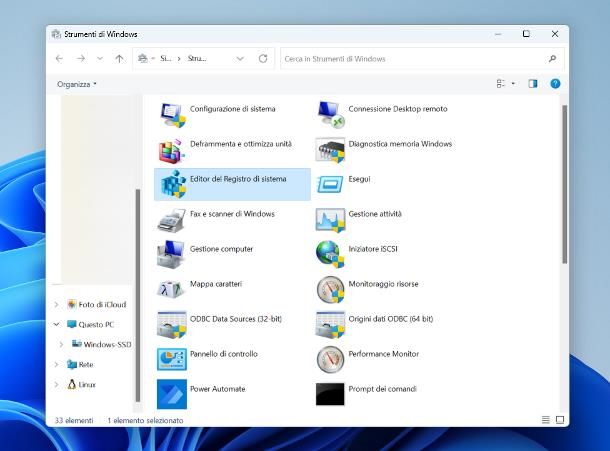Screen dimensions: 610x451
Task: Expand the Windows-SSD drive node
Action: (x=61, y=344)
